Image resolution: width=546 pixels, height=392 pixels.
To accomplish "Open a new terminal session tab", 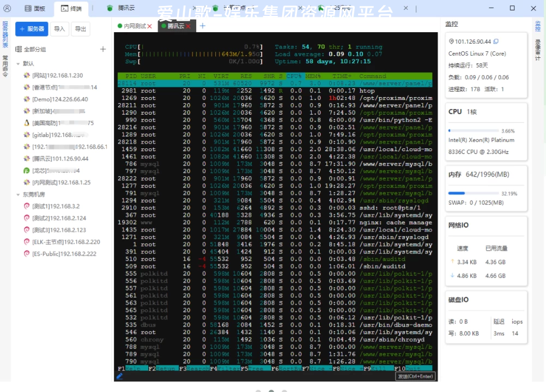I will 203,26.
